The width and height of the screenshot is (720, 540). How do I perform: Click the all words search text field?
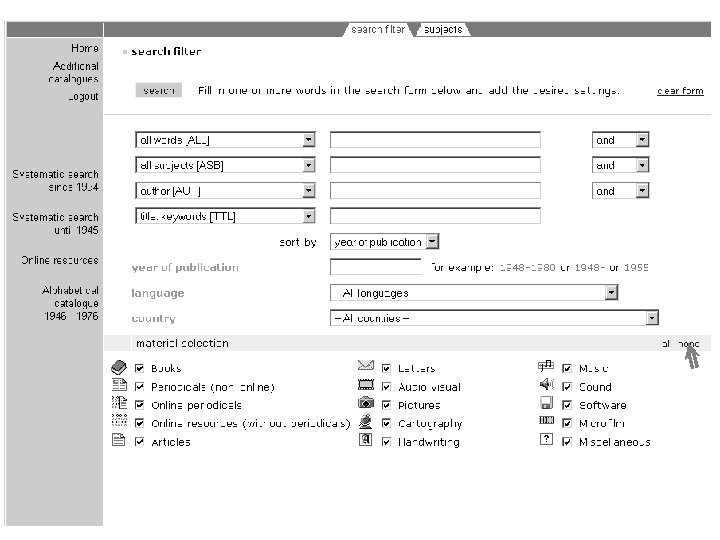click(435, 140)
